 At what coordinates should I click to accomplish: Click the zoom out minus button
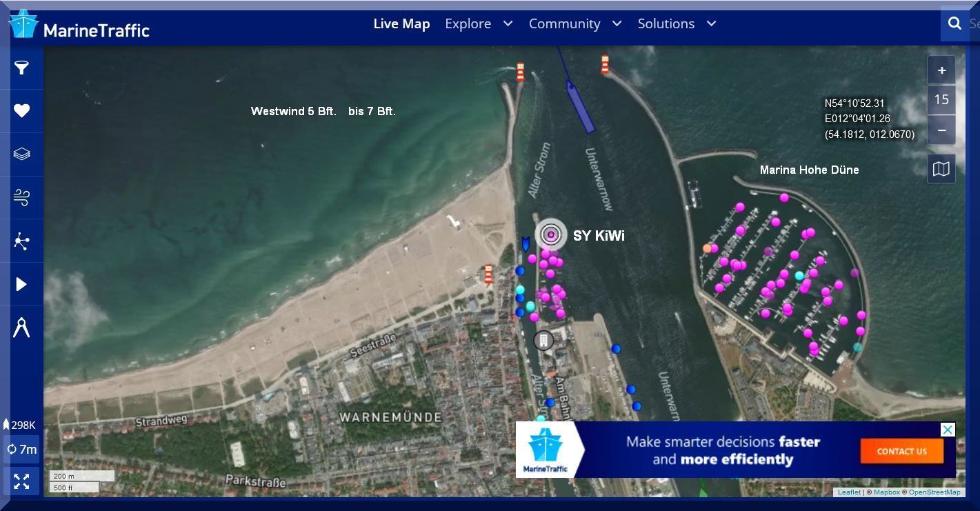tap(941, 130)
